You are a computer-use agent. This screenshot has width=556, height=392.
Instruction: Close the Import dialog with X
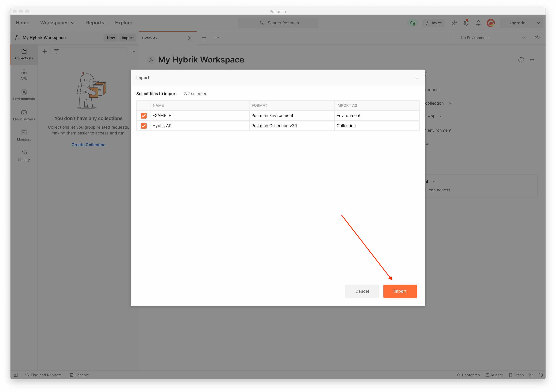(x=417, y=78)
